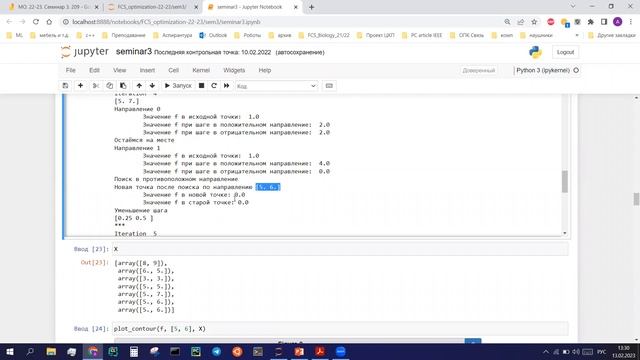Switch to the first MO 22-23 Семинар tab
The width and height of the screenshot is (640, 360).
pos(53,7)
